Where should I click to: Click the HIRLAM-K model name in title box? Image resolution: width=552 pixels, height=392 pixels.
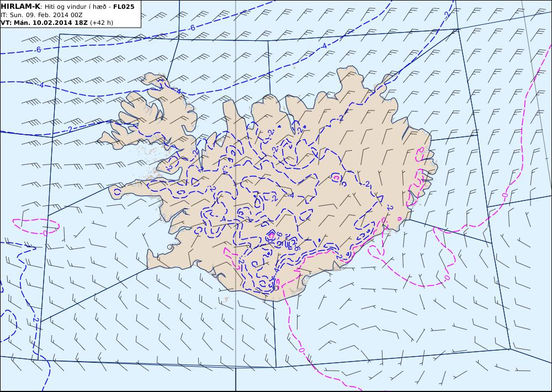pos(21,7)
